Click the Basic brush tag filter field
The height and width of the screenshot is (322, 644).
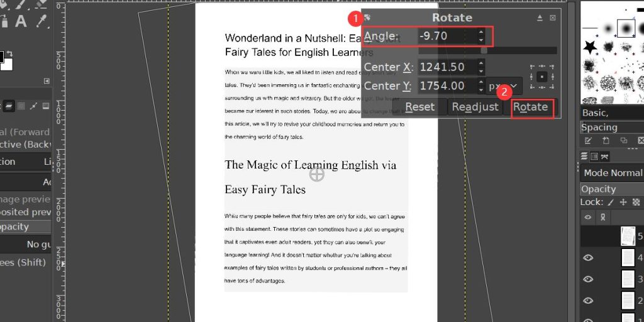[x=612, y=113]
